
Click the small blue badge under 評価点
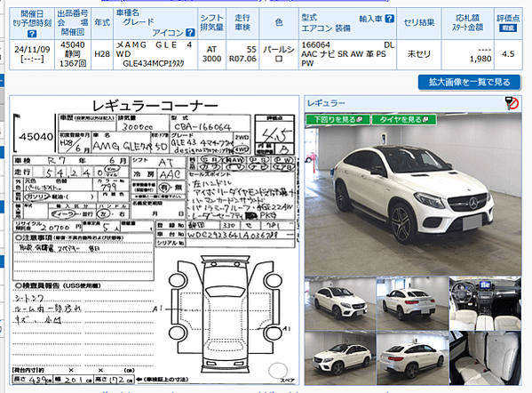coord(508,28)
